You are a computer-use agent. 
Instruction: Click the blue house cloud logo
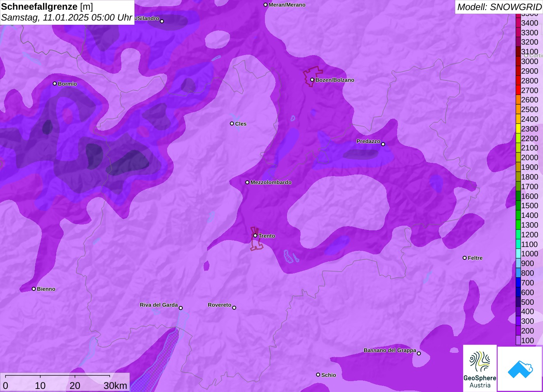520,369
